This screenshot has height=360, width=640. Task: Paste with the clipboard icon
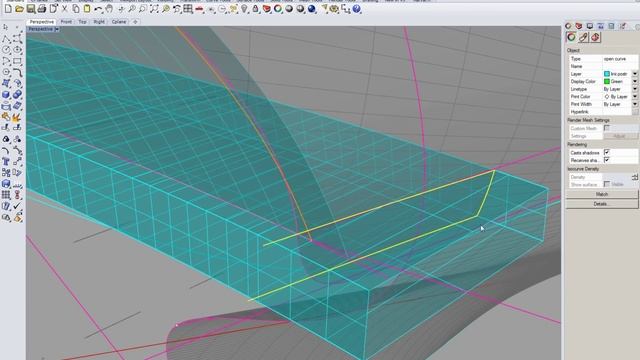(87, 9)
